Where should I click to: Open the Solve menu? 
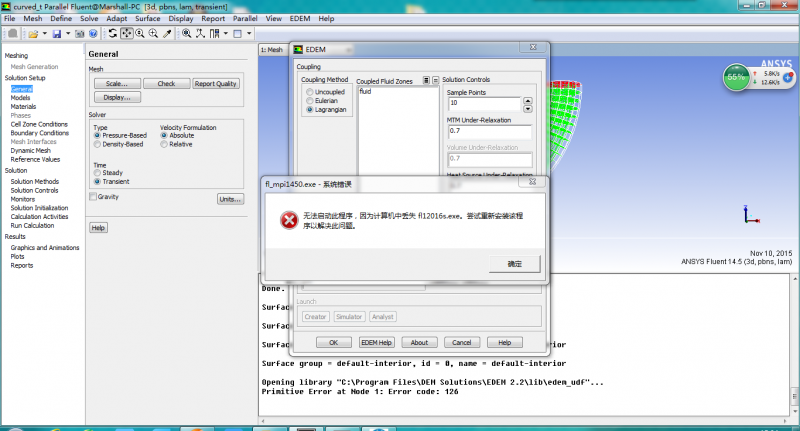(x=89, y=18)
